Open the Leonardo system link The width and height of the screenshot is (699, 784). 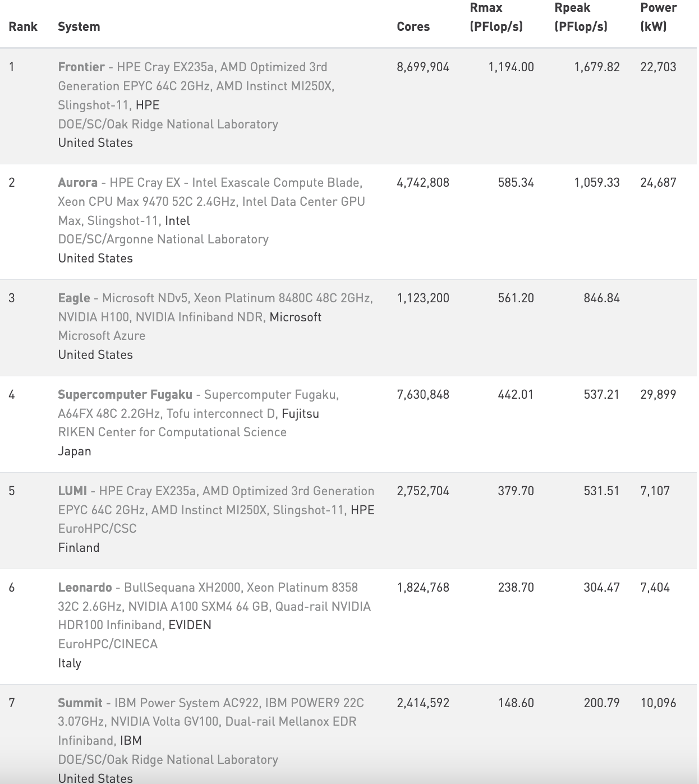(x=85, y=587)
